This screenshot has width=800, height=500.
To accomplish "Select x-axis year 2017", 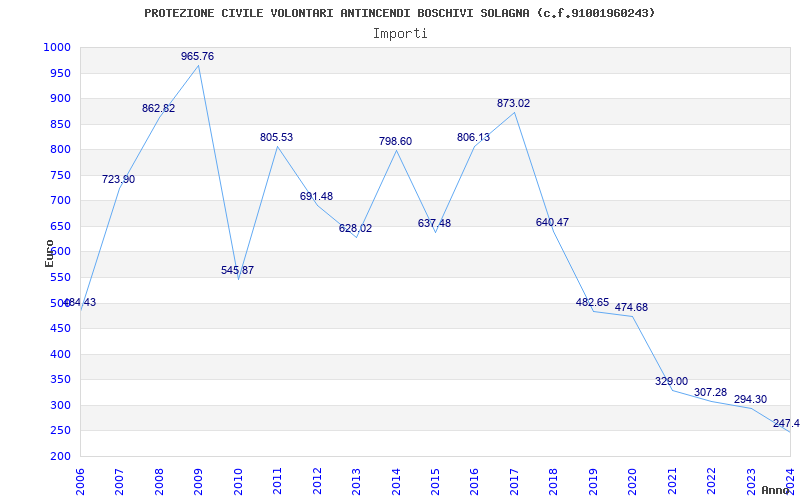I will [x=514, y=480].
